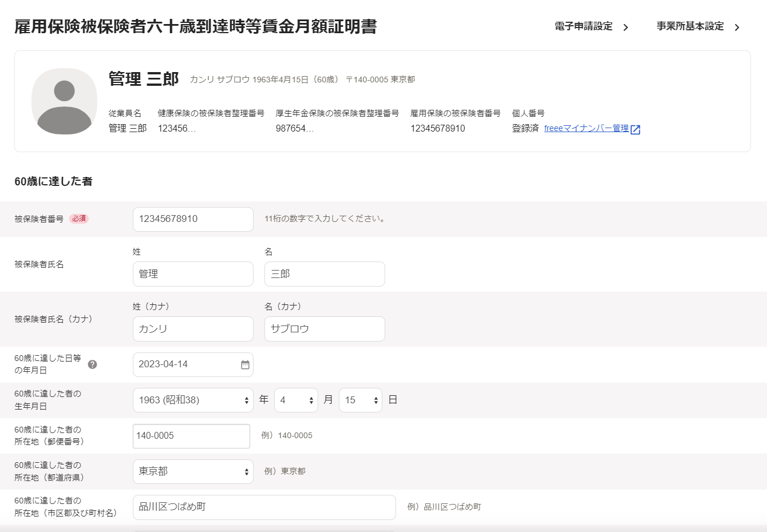Click the 姓 input with 管理
This screenshot has height=532, width=767.
pyautogui.click(x=193, y=274)
